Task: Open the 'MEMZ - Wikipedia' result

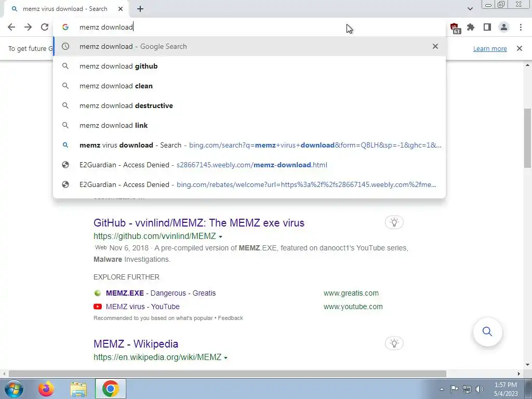Action: [x=136, y=344]
